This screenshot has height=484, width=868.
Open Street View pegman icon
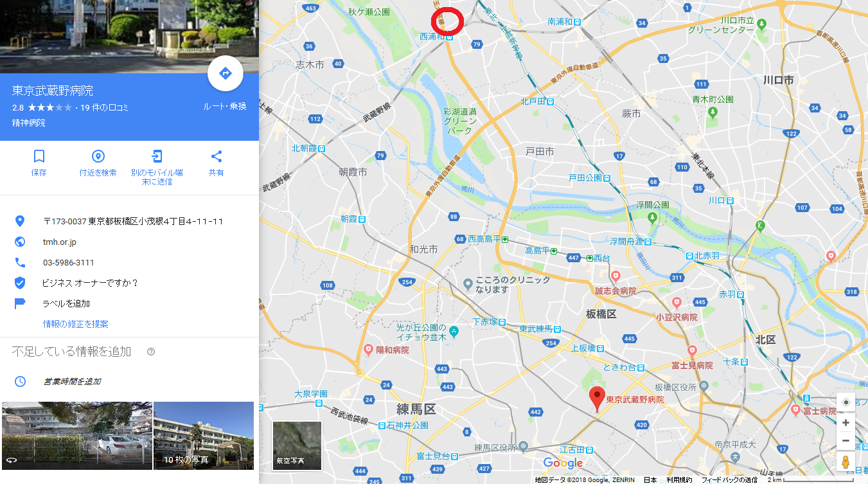tap(846, 463)
